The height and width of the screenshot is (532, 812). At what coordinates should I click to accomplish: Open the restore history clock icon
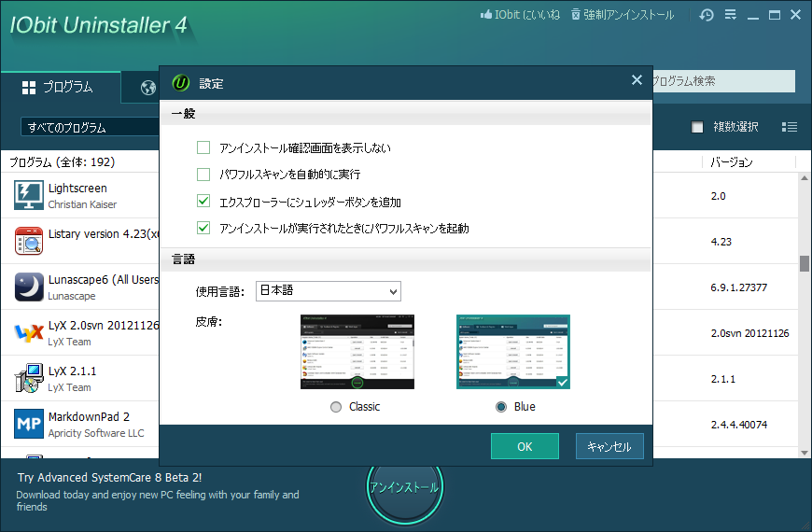(706, 15)
